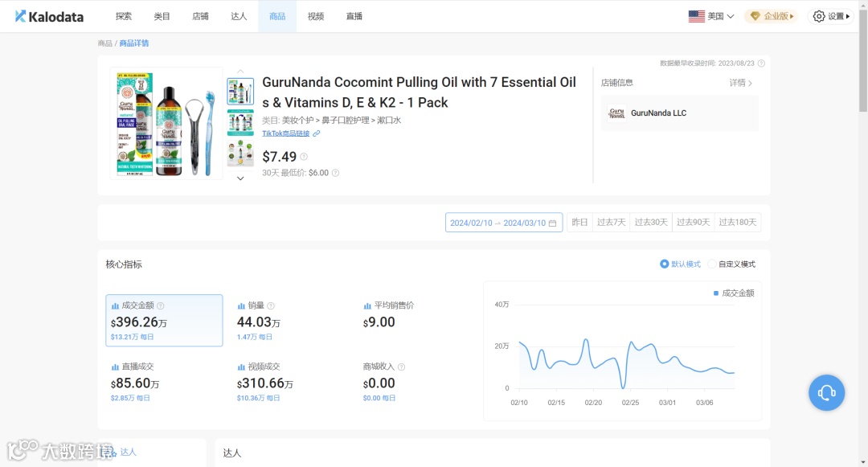868x467 pixels.
Task: Click the bar chart icon before 视频成交
Action: [241, 367]
